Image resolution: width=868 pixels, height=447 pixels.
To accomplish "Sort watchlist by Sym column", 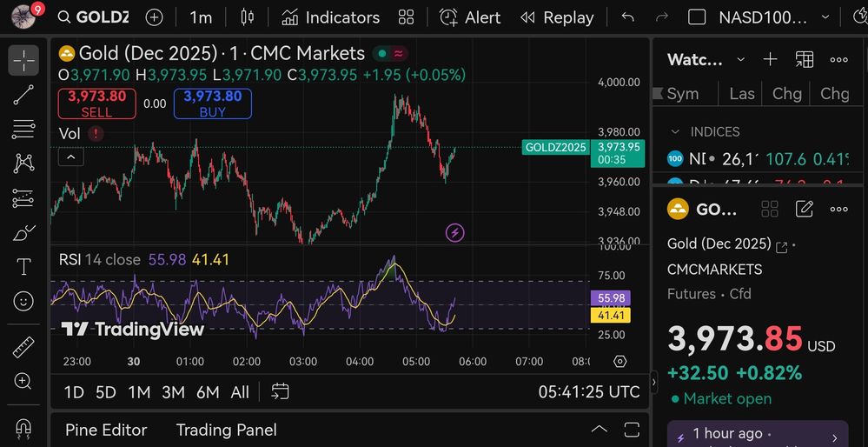I will [x=683, y=94].
